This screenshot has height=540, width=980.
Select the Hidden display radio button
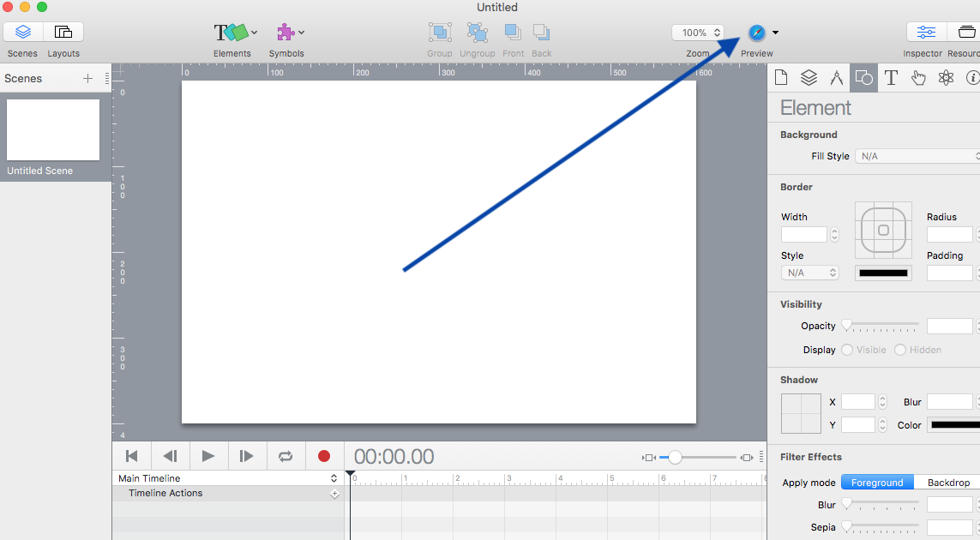pos(900,350)
